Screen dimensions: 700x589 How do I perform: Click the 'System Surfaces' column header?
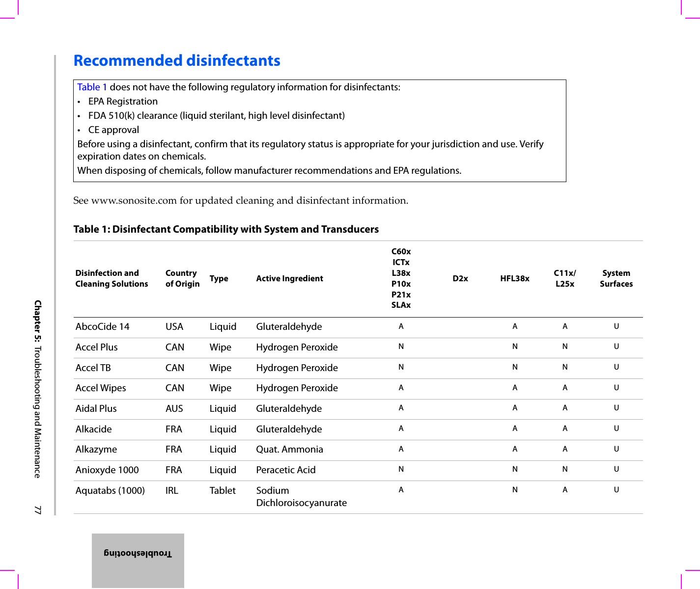(616, 278)
